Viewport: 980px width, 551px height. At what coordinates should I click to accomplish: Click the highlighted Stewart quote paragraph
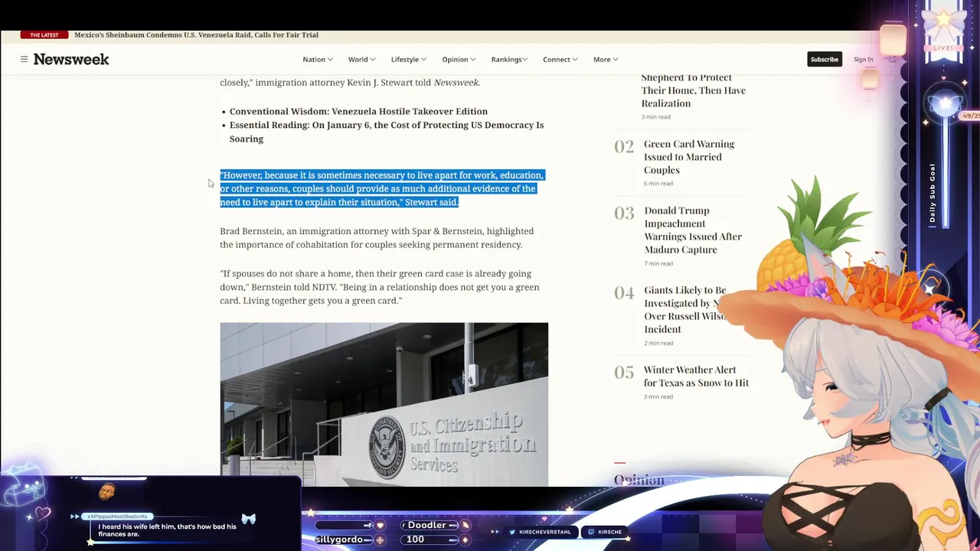click(382, 188)
